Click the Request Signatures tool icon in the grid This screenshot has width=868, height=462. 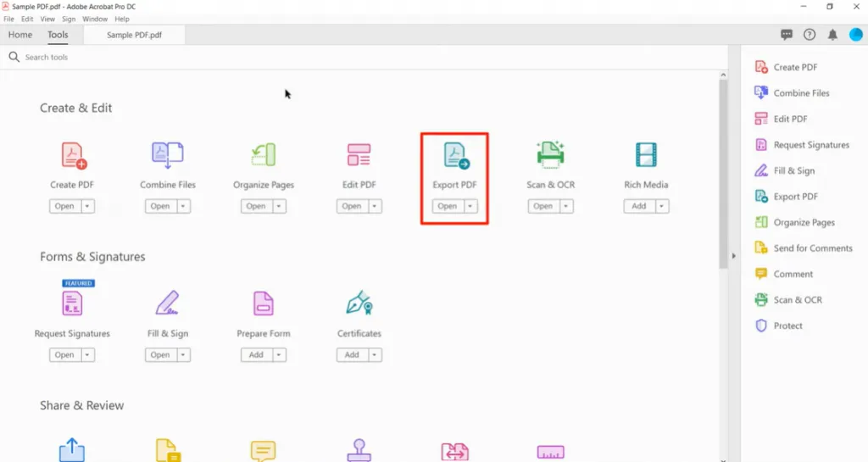coord(72,303)
